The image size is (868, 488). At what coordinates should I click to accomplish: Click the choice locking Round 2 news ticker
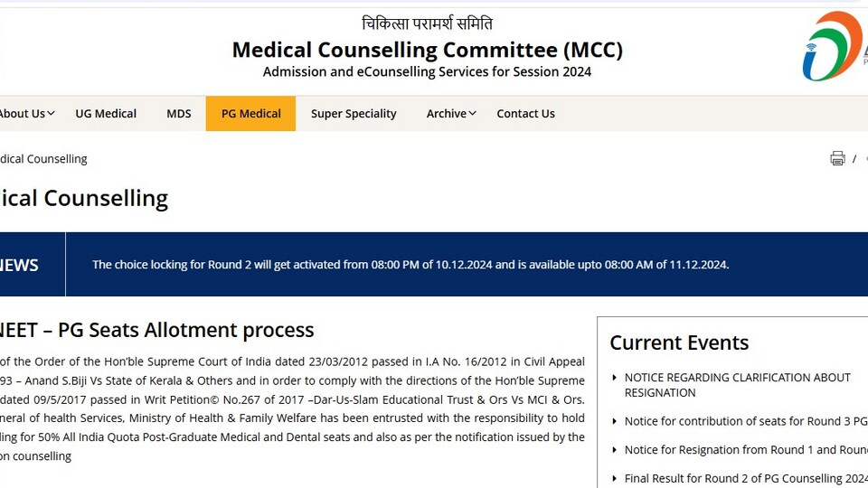pos(410,265)
